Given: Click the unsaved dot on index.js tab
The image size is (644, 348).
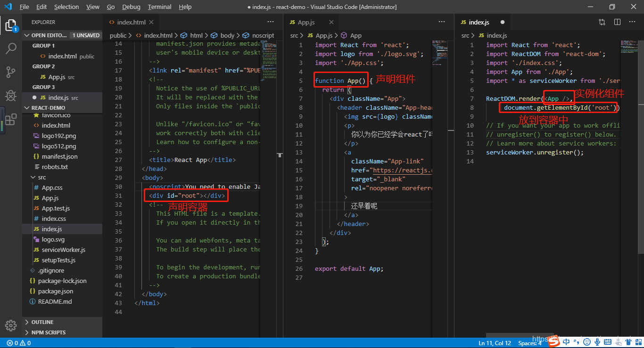Looking at the screenshot, I should tap(503, 22).
